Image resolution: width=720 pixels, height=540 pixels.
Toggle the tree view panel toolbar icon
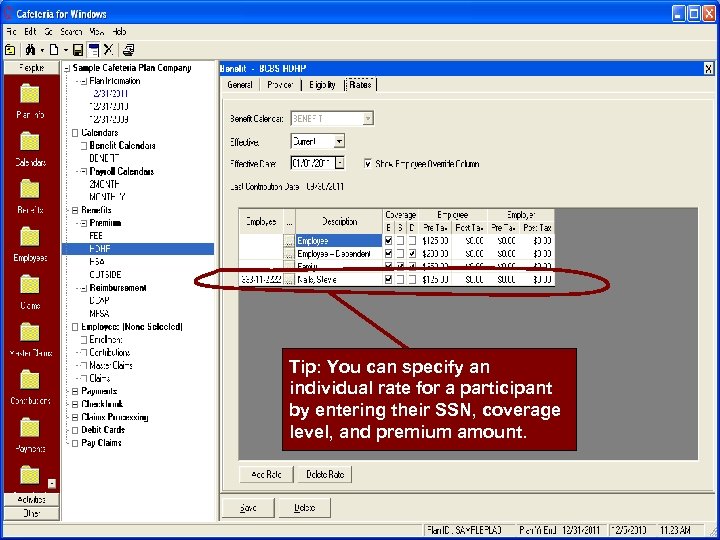pos(93,50)
